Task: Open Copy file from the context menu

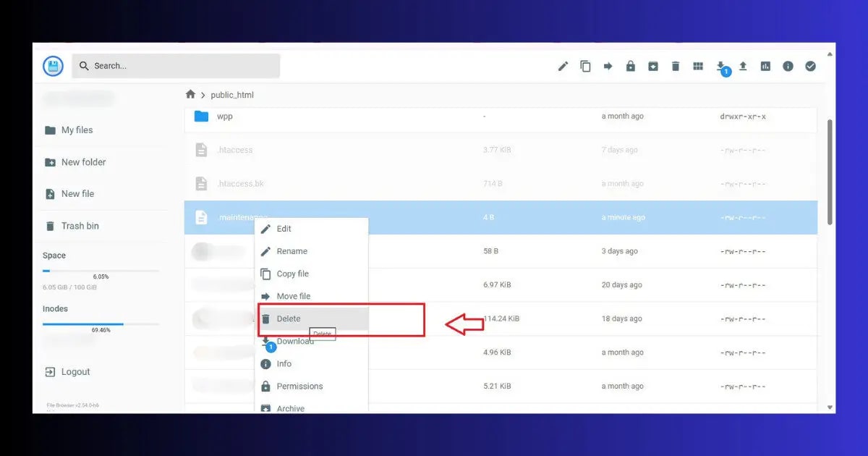Action: 292,274
